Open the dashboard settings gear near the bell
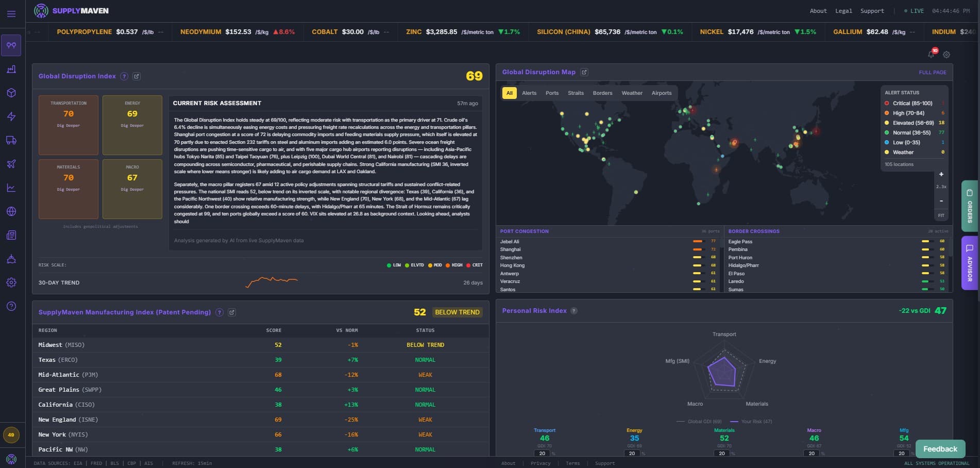This screenshot has width=980, height=468. (x=947, y=54)
